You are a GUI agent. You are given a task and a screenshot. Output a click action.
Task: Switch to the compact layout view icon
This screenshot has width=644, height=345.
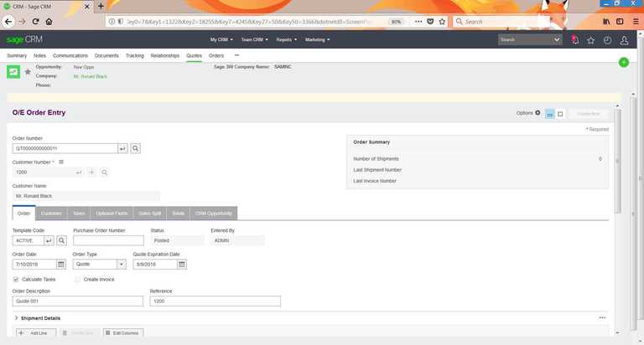pos(550,114)
